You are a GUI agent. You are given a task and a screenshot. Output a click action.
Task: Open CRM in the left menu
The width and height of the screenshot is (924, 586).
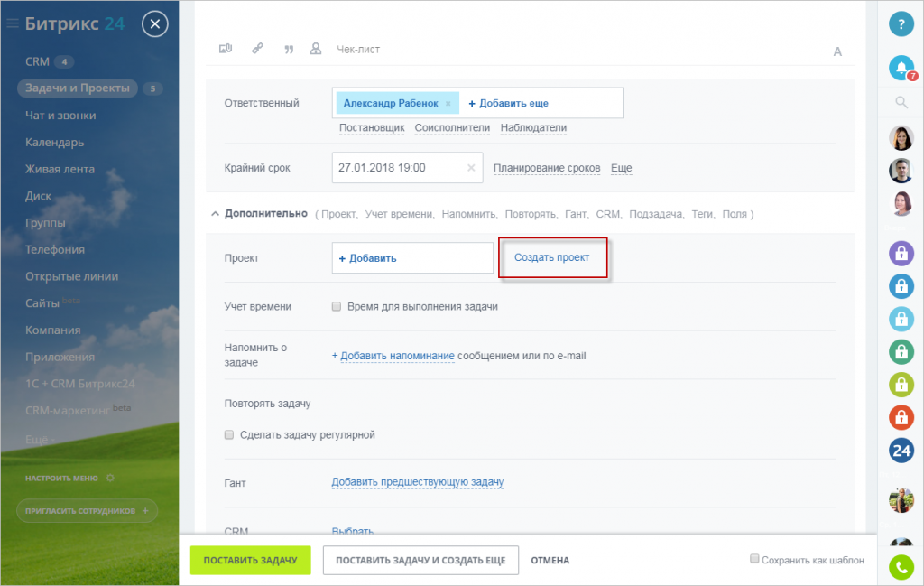[37, 61]
